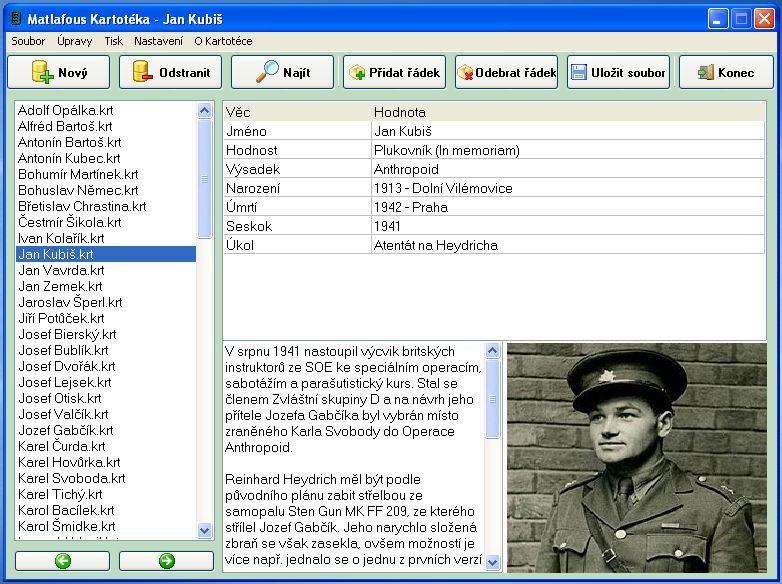This screenshot has width=782, height=584.
Task: Click the Konec exit door icon
Action: 706,73
